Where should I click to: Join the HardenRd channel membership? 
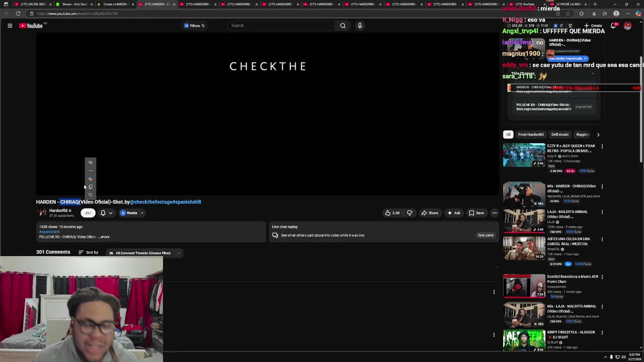pos(88,213)
